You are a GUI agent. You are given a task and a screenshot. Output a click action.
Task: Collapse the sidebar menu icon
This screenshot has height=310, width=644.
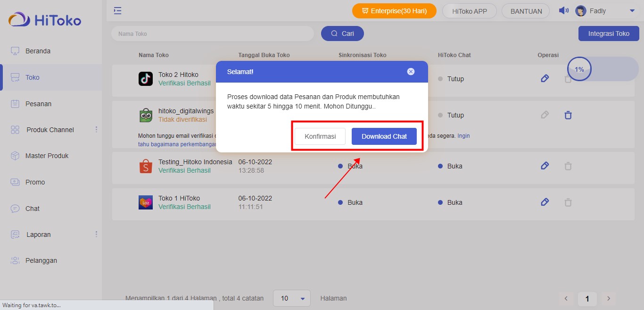point(118,10)
